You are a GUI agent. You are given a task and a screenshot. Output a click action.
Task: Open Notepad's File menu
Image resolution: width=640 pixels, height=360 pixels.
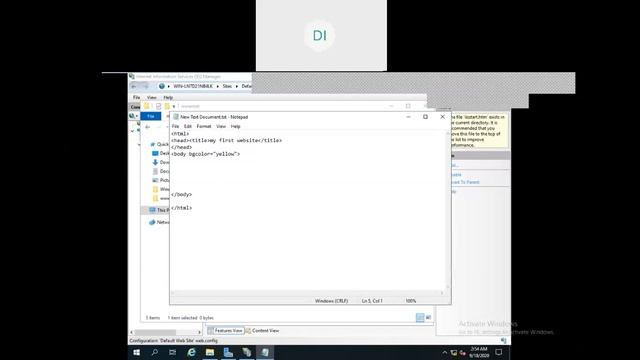click(175, 127)
